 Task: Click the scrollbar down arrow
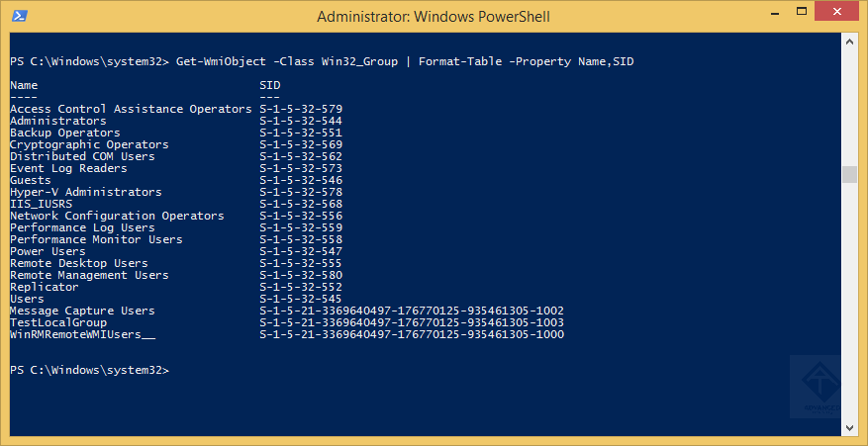click(848, 426)
